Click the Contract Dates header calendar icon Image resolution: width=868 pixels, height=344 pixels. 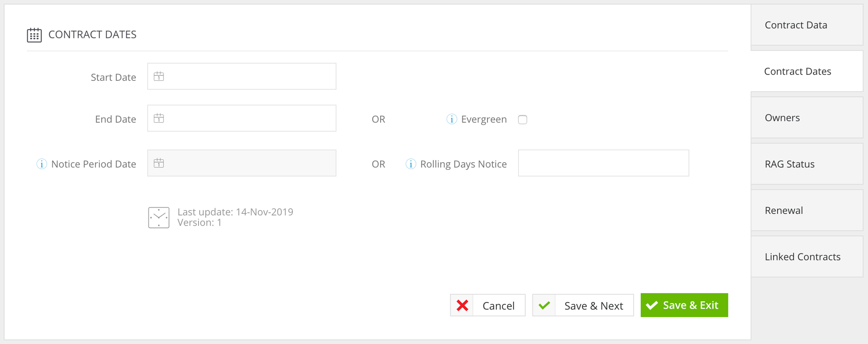click(34, 35)
